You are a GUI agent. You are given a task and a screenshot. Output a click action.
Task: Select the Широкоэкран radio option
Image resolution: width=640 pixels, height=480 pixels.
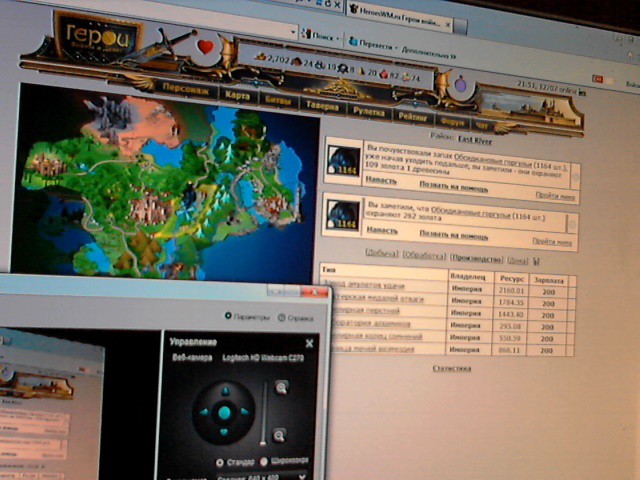[264, 462]
